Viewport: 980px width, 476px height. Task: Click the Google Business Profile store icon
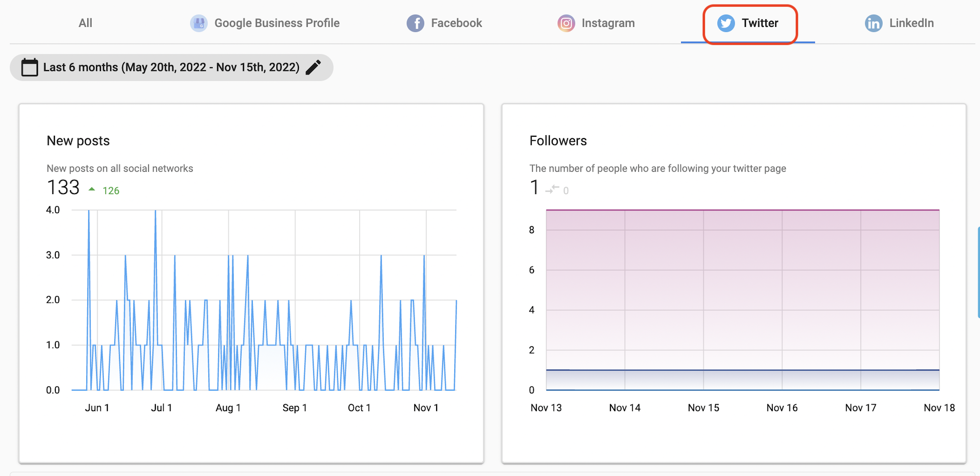(199, 23)
